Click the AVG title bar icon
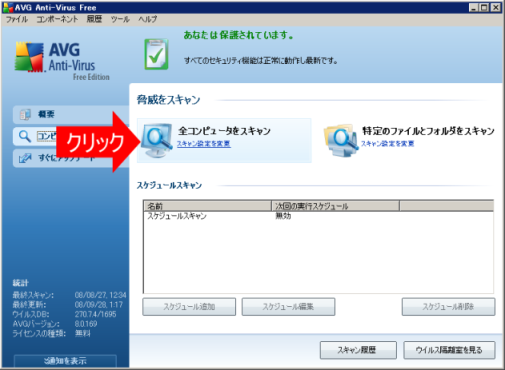This screenshot has width=505, height=370. [x=8, y=7]
